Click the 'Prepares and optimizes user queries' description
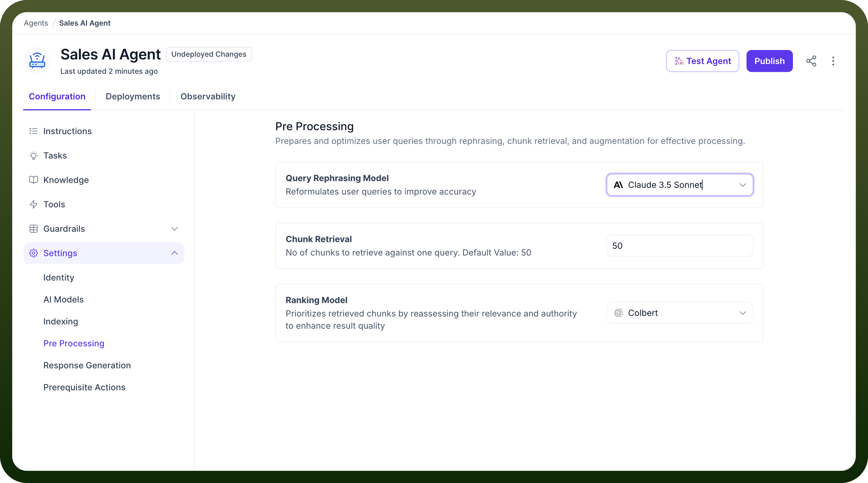This screenshot has width=868, height=483. click(x=510, y=141)
